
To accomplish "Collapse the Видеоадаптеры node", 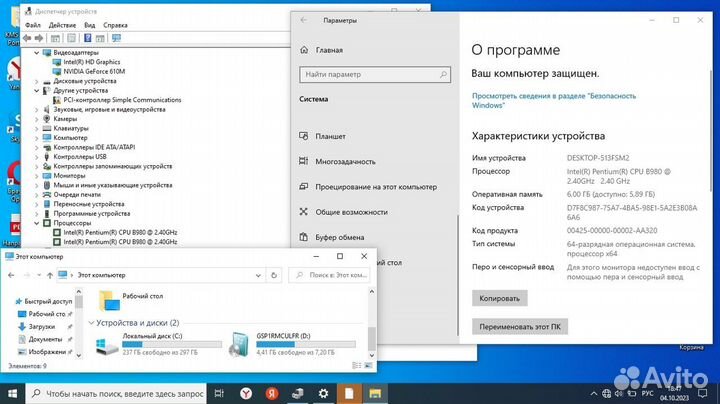I will click(37, 53).
